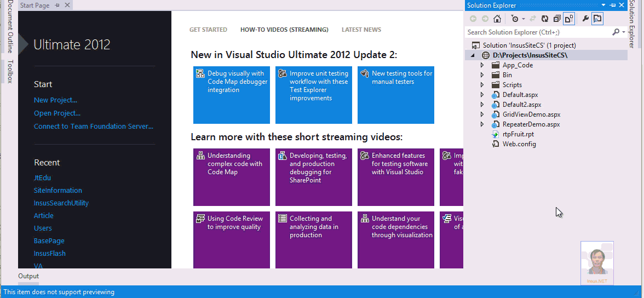This screenshot has height=298, width=644.
Task: Click the icon on 'Collecting and analyzing data' tile
Action: point(283,219)
